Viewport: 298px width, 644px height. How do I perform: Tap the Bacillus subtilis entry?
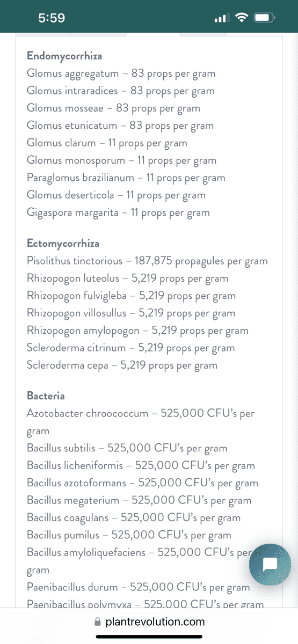click(x=127, y=448)
